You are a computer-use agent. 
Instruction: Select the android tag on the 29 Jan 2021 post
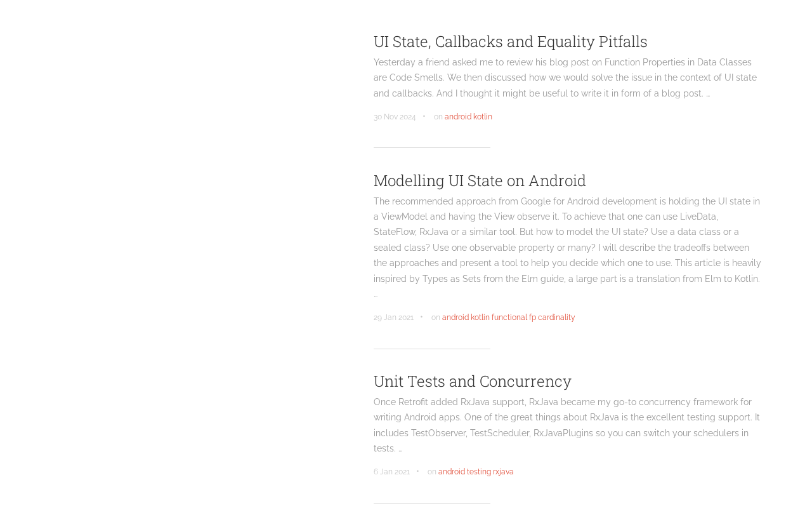(x=455, y=317)
